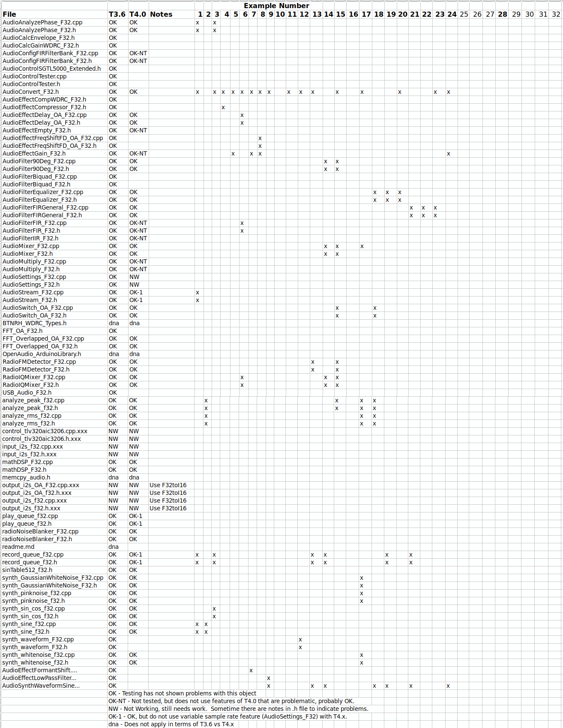Image resolution: width=563 pixels, height=728 pixels.
Task: Select the T3.6 column header
Action: point(117,14)
